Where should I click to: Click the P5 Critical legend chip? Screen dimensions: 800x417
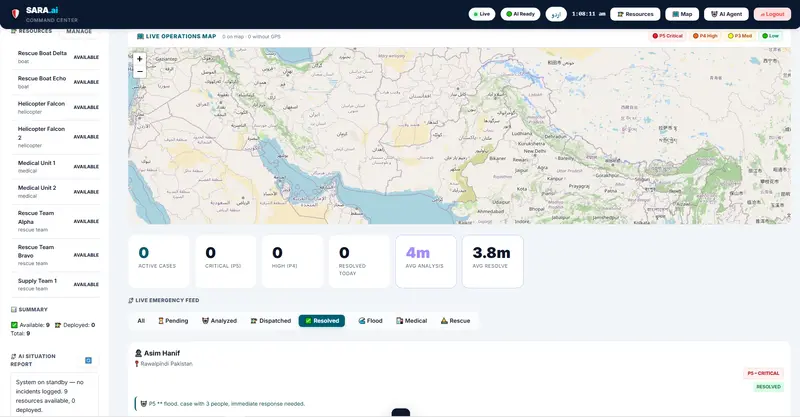pos(667,36)
